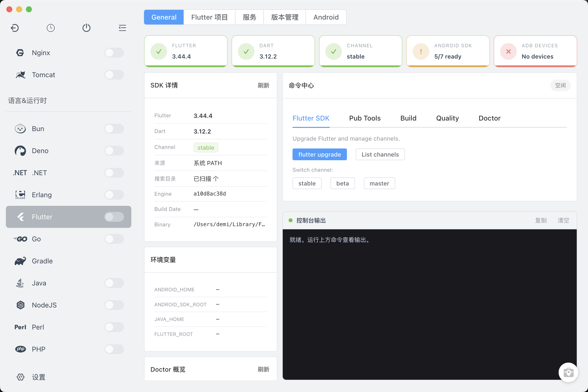Toggle the Nginx service switch
Viewport: 588px width, 392px height.
[114, 53]
